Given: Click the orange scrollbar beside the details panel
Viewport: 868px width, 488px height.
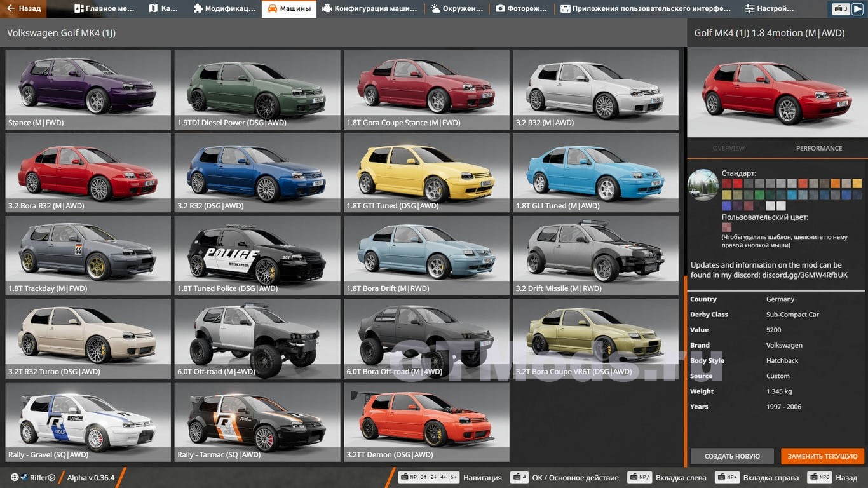Looking at the screenshot, I should point(686,372).
